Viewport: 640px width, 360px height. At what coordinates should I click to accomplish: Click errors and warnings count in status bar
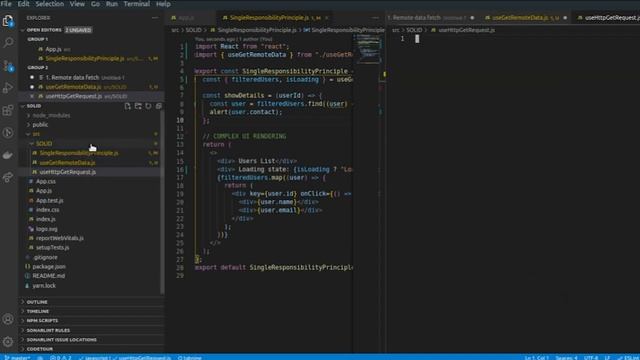[61, 357]
